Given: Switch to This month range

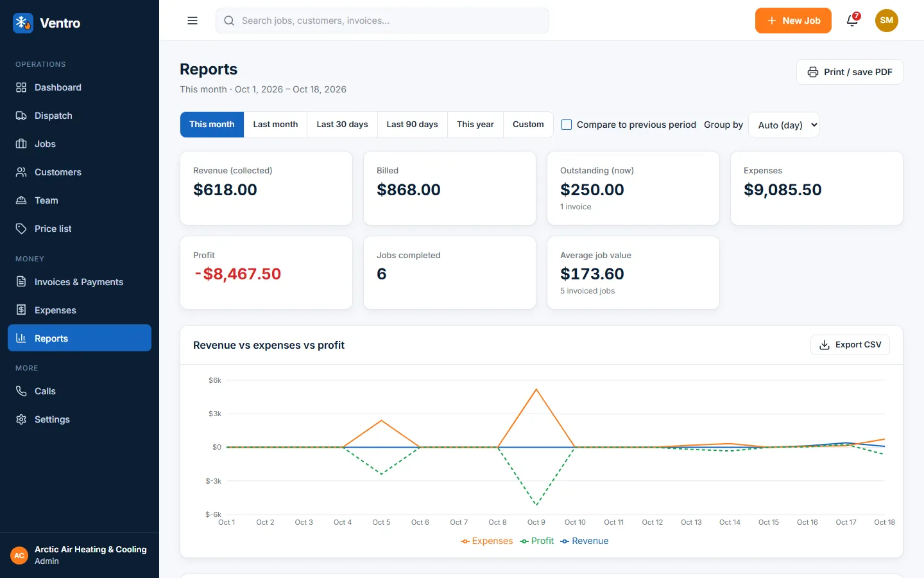Looking at the screenshot, I should click(212, 125).
